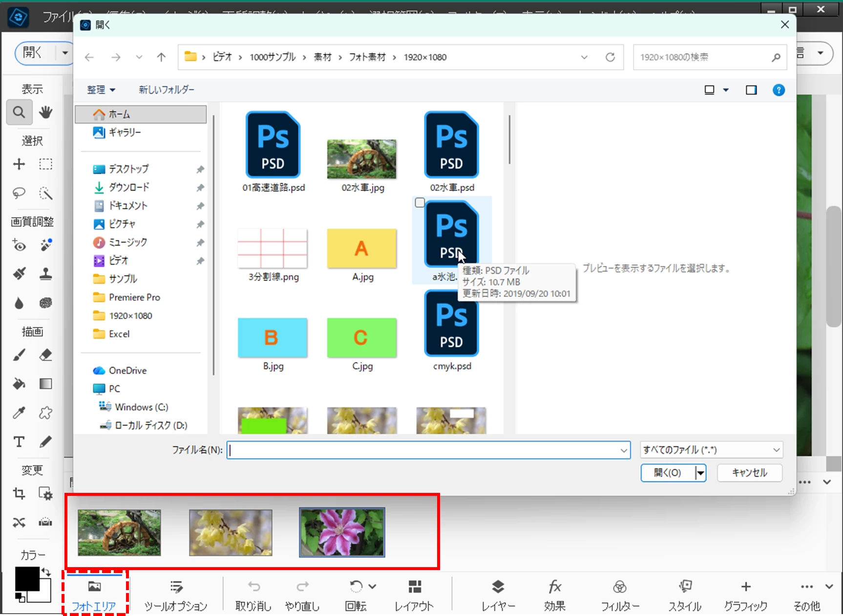This screenshot has height=616, width=843.
Task: Open the レイヤー layers panel
Action: point(498,595)
